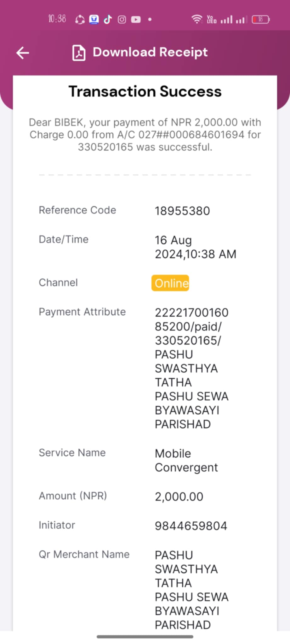Tap the amount value 2,000.00

(x=179, y=497)
